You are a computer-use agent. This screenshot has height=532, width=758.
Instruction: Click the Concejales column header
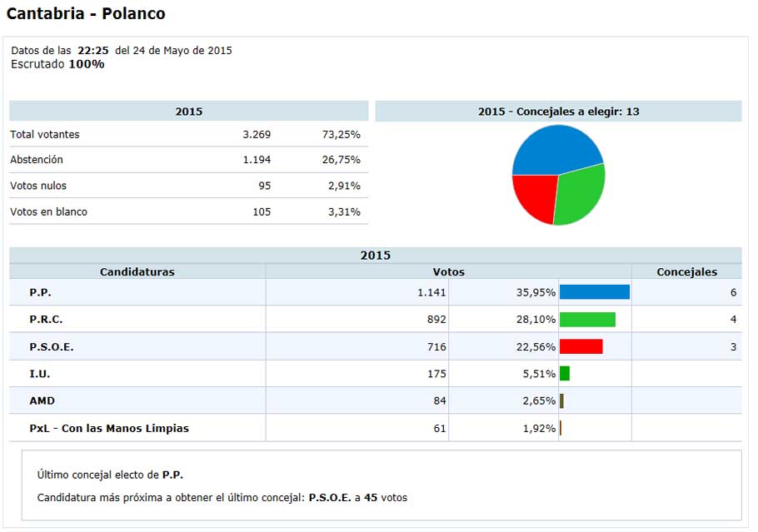click(x=689, y=271)
